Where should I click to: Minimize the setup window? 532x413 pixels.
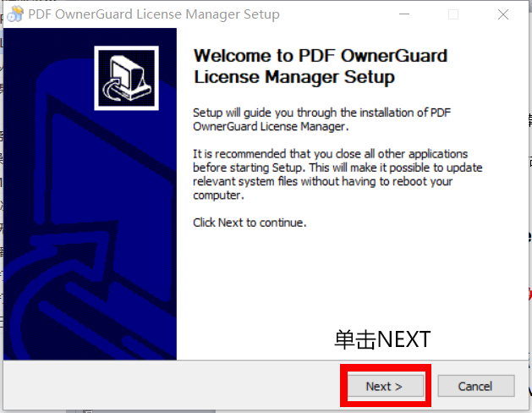click(403, 14)
